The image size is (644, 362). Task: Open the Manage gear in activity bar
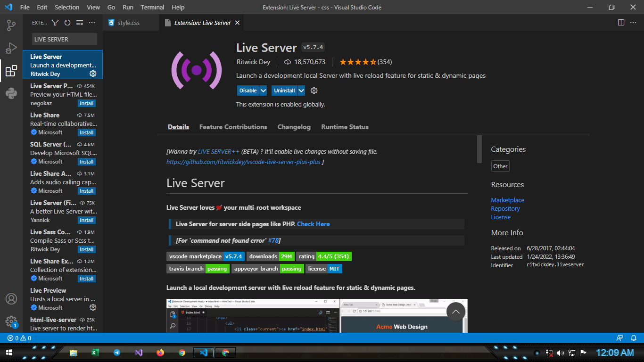click(x=11, y=322)
